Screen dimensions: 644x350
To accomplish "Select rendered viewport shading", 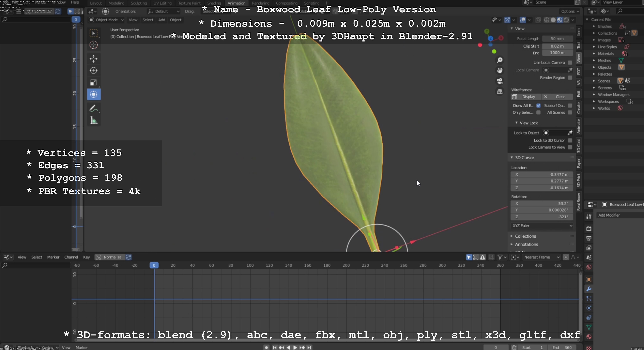I will (566, 20).
